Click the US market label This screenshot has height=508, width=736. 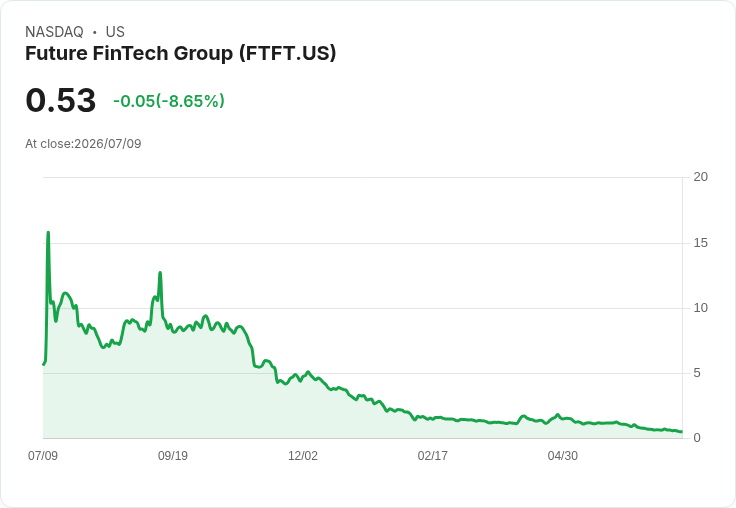coord(115,32)
